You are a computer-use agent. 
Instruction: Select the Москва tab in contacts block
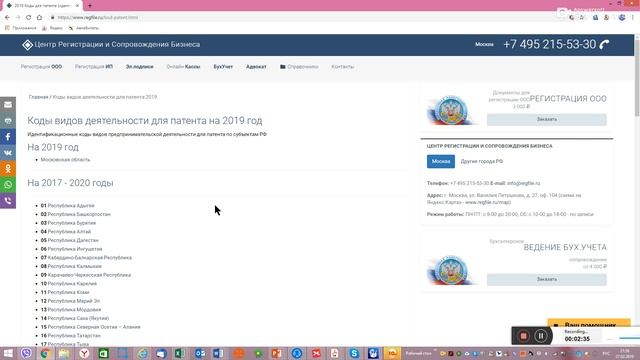(441, 161)
